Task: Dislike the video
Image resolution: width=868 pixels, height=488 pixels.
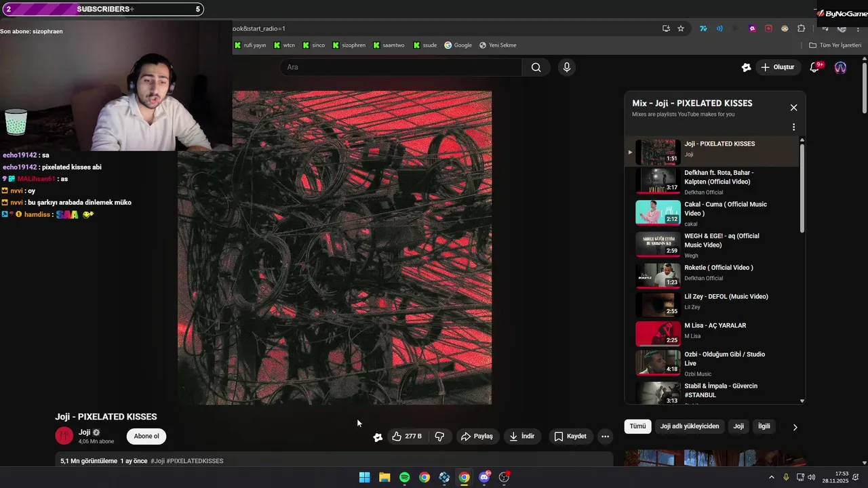Action: click(x=439, y=436)
